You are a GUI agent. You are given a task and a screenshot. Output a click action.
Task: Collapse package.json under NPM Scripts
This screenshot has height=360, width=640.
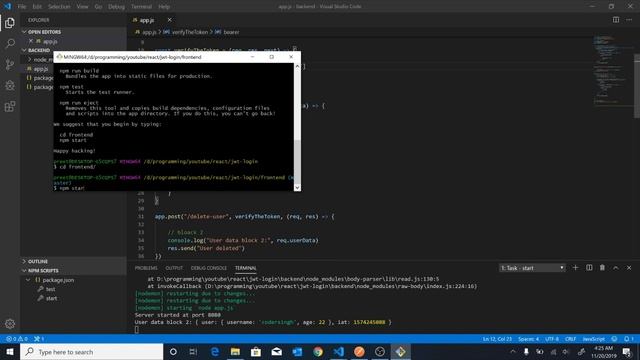(x=28, y=280)
